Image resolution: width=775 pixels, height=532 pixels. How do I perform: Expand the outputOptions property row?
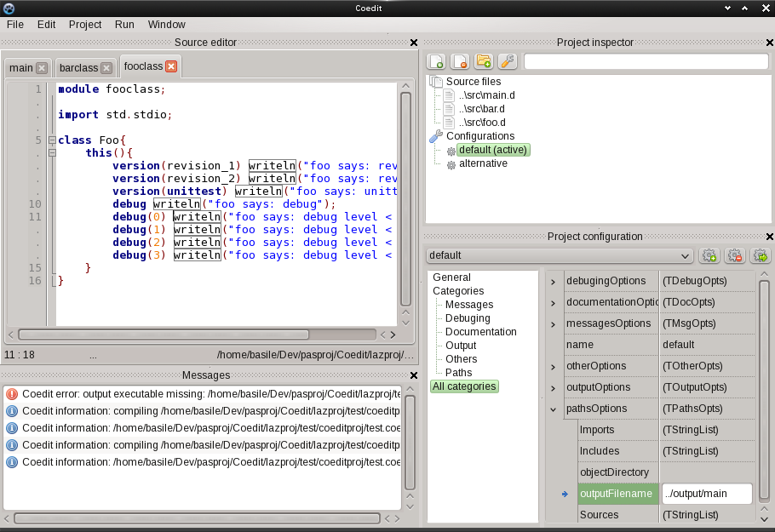point(554,387)
